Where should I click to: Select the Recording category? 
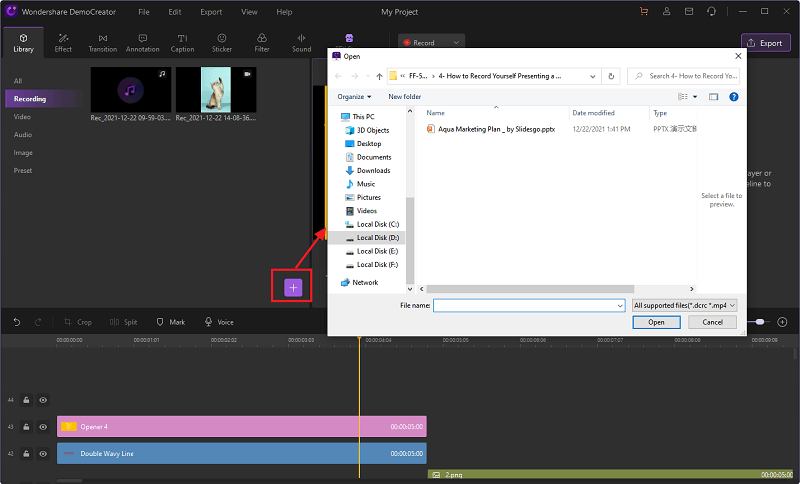point(44,98)
